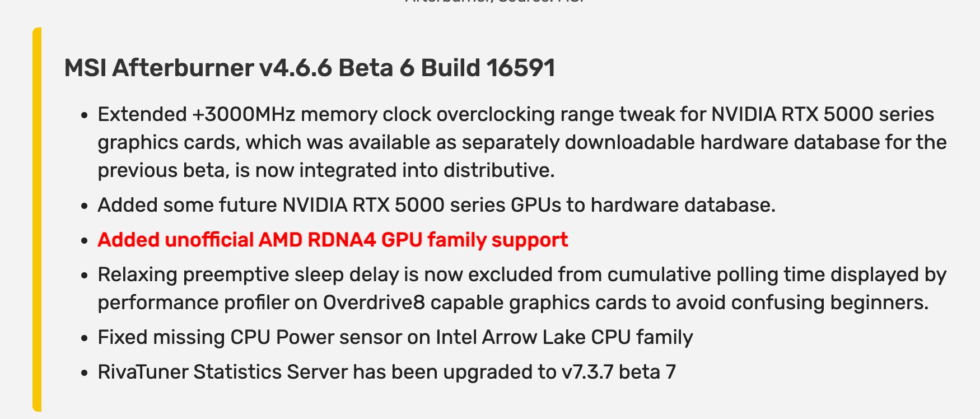Click the bullet dot before Fixed missing CPU Power
980x419 pixels.
85,339
